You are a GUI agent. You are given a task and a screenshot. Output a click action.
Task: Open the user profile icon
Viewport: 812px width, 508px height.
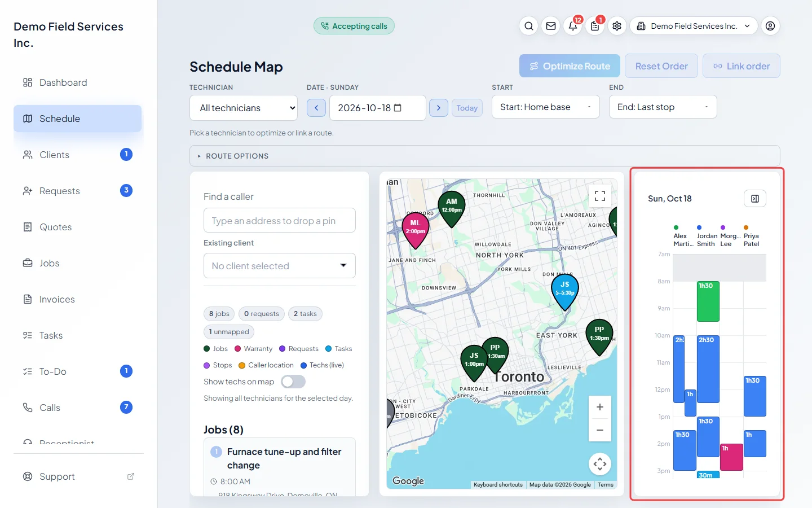[x=770, y=26]
